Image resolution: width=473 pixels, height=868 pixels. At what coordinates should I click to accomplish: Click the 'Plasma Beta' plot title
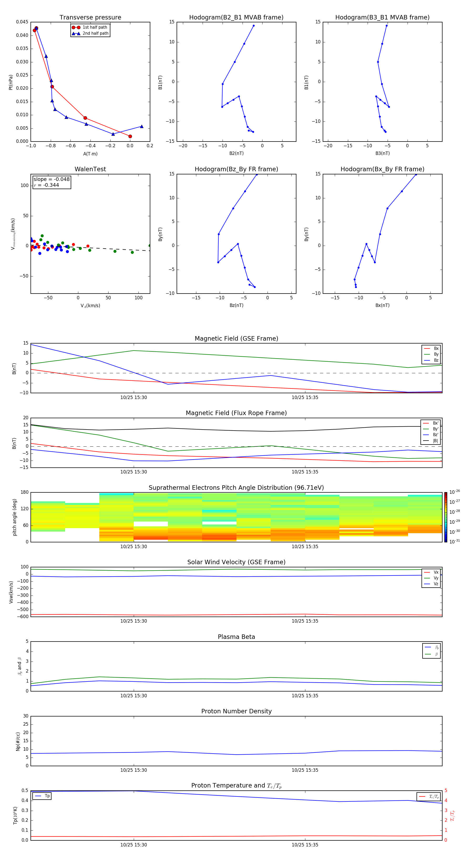click(x=236, y=637)
